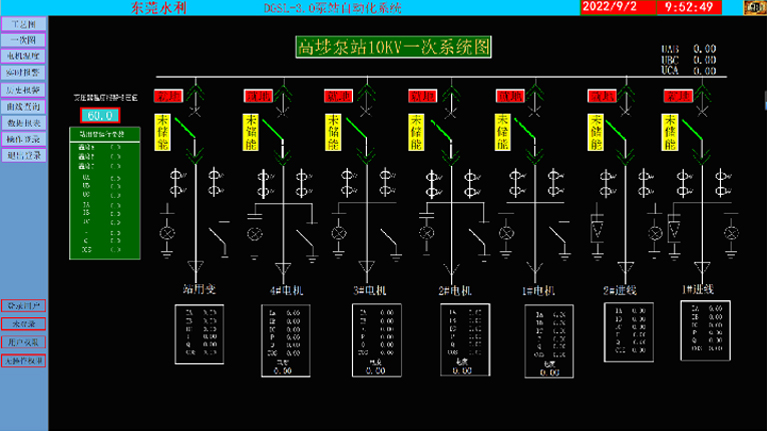Open the 工艺图 process diagram page

(x=24, y=23)
